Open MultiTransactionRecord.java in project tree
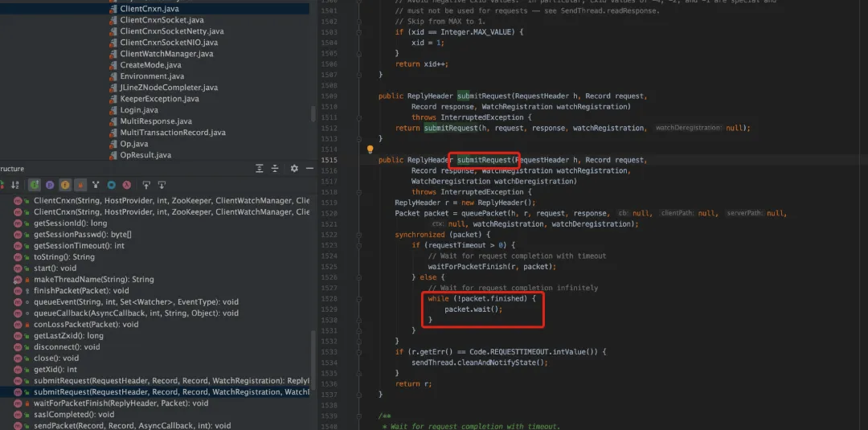868x430 pixels. click(x=173, y=133)
